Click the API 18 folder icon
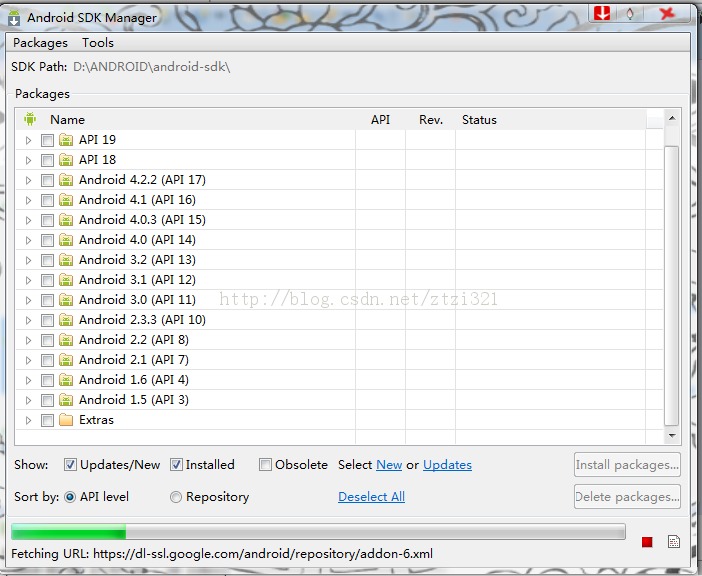 point(66,160)
